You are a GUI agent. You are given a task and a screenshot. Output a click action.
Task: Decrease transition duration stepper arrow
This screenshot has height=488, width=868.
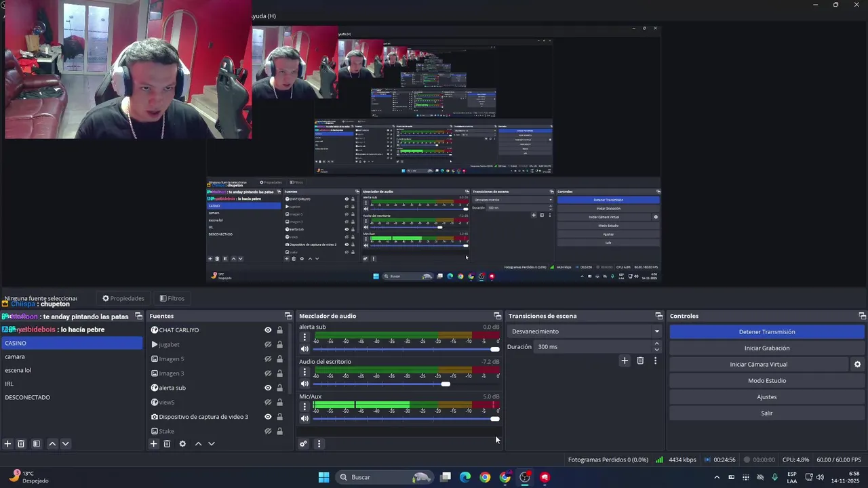coord(656,350)
